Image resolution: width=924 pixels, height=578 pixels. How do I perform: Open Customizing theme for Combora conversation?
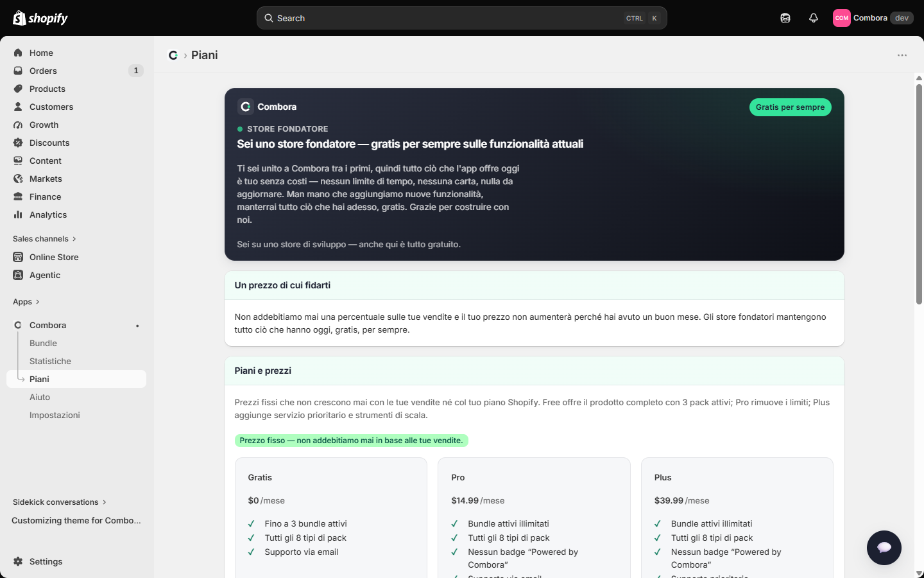pos(76,520)
